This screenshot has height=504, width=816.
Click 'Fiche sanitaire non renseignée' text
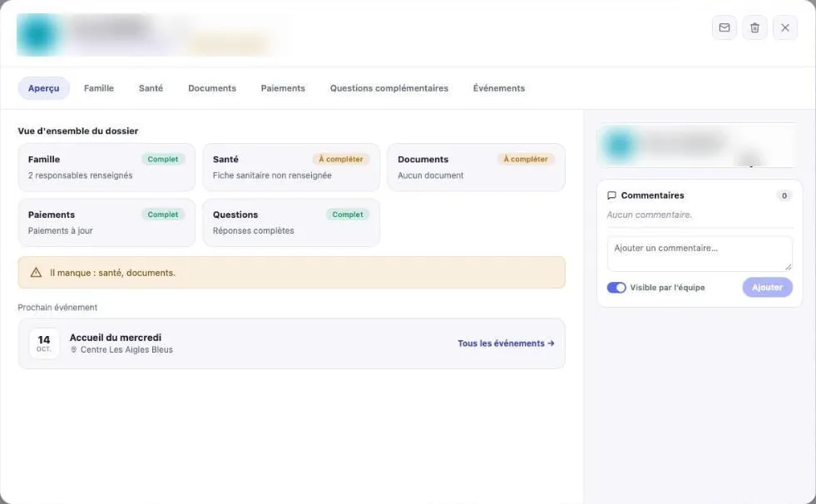272,175
